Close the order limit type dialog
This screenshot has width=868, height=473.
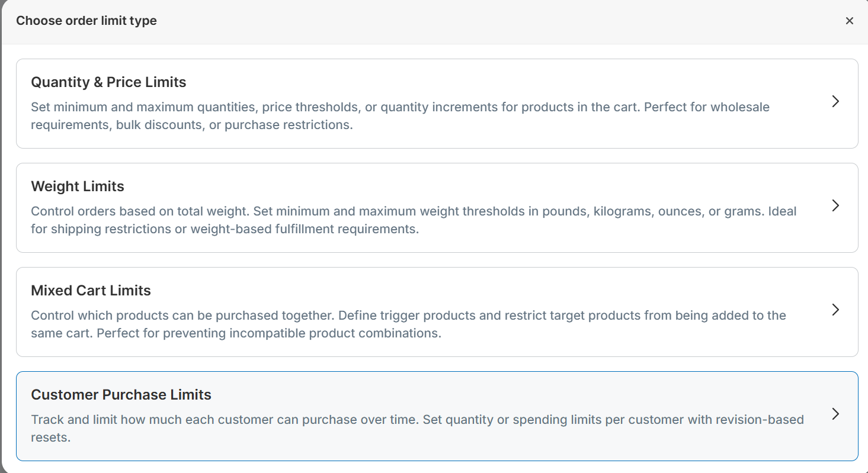pyautogui.click(x=849, y=21)
